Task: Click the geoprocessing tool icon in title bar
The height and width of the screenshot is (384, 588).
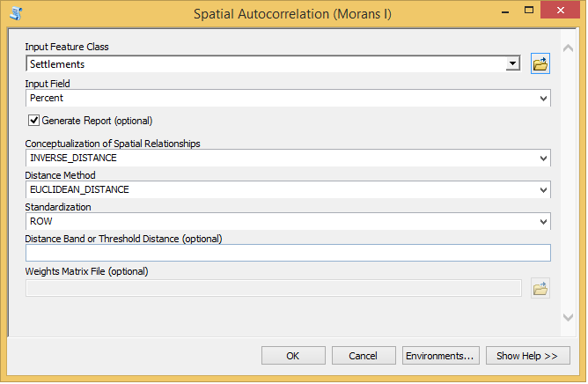Action: click(16, 13)
